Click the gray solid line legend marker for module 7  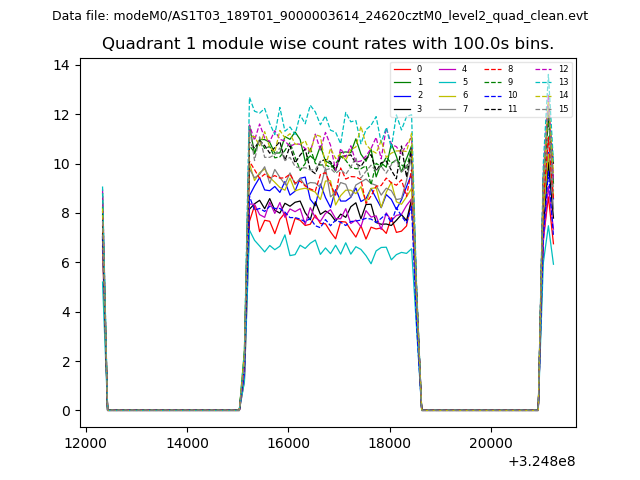click(448, 108)
